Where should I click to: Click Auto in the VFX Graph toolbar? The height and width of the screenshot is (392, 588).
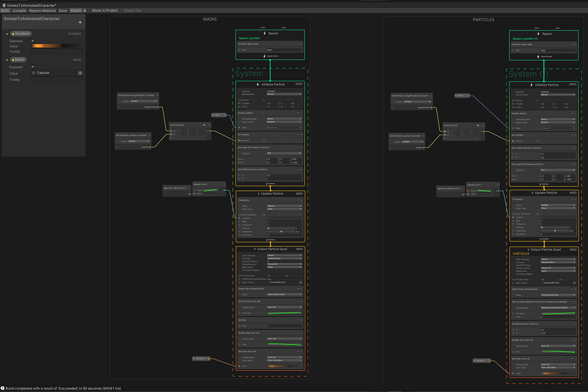[x=5, y=10]
